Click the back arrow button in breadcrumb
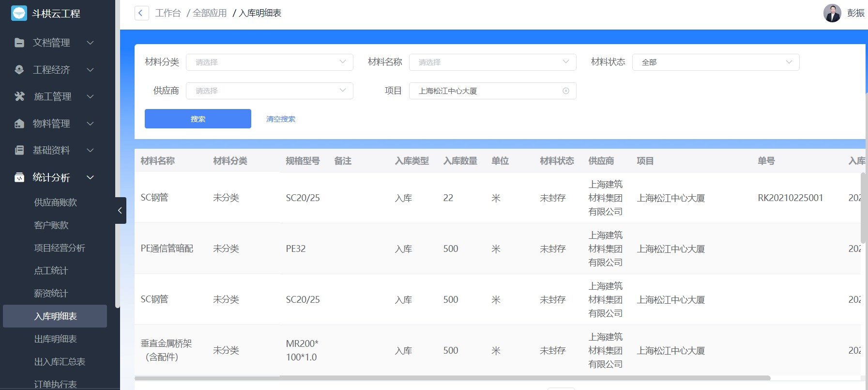 pos(141,13)
